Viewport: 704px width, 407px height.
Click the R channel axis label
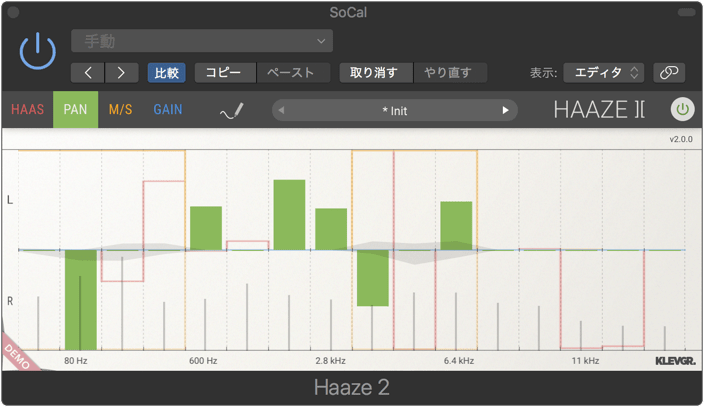pyautogui.click(x=10, y=301)
